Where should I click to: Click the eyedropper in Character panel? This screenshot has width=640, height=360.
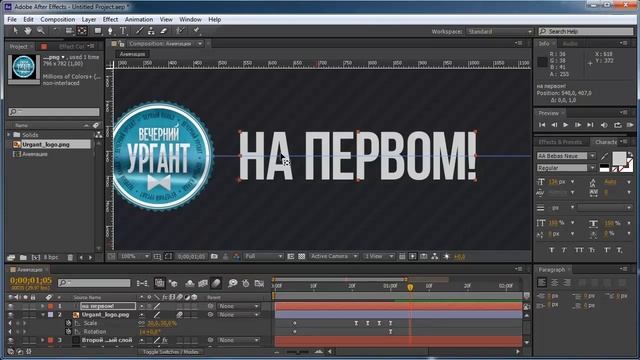tap(604, 156)
